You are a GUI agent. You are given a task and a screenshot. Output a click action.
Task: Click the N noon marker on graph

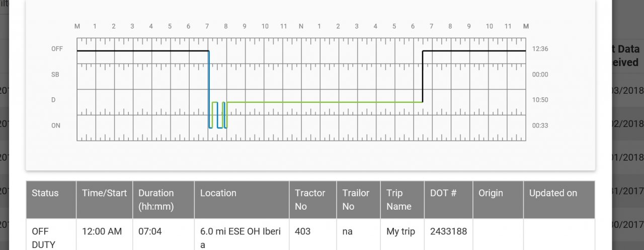click(301, 26)
